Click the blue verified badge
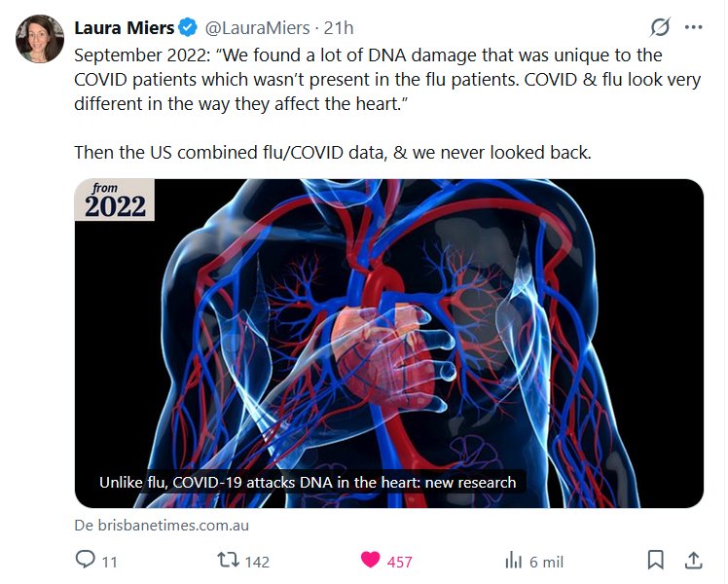The height and width of the screenshot is (584, 728). tap(188, 28)
